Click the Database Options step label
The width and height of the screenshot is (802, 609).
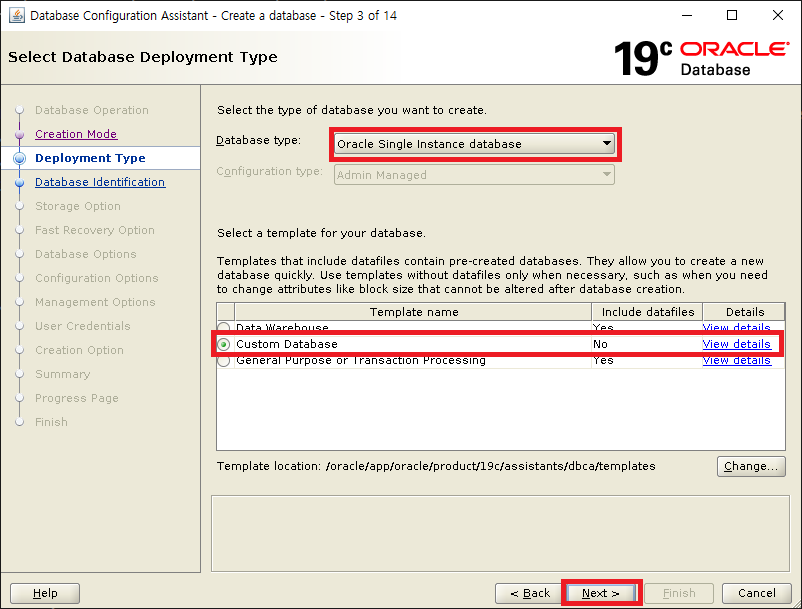click(x=85, y=254)
